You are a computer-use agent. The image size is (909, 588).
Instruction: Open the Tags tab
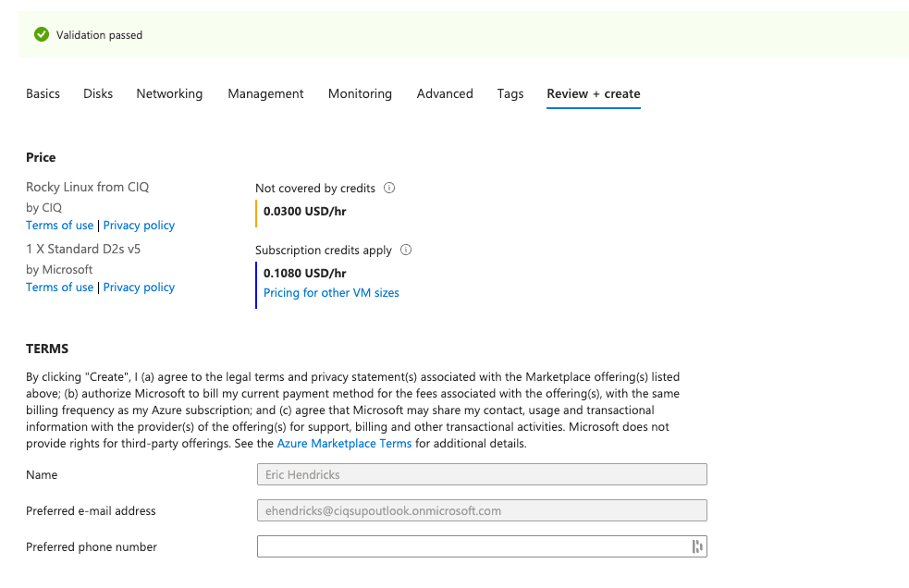[x=510, y=93]
